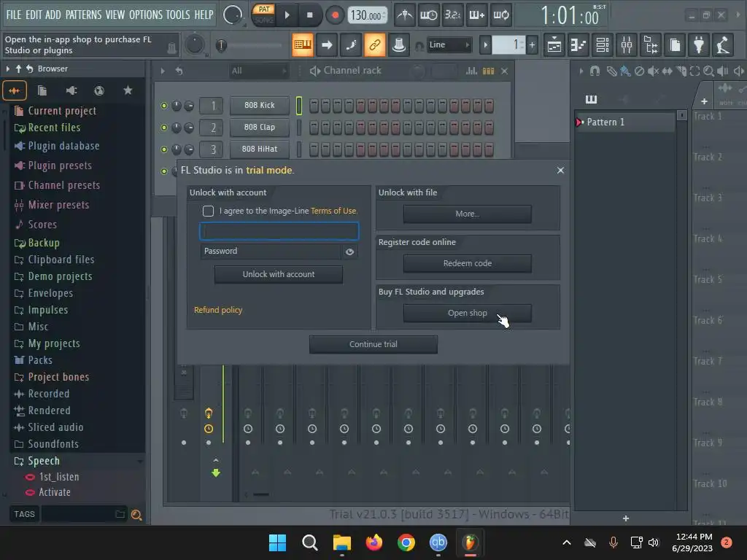Click the Continue trial button
The height and width of the screenshot is (560, 747).
click(373, 344)
